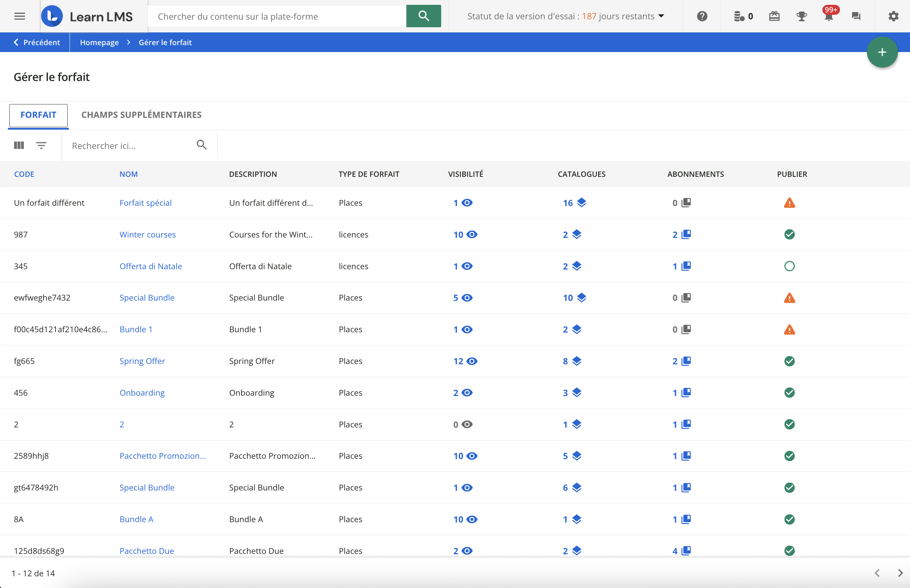910x588 pixels.
Task: Click code cell f00c45d121af210e4c86...
Action: pos(60,329)
